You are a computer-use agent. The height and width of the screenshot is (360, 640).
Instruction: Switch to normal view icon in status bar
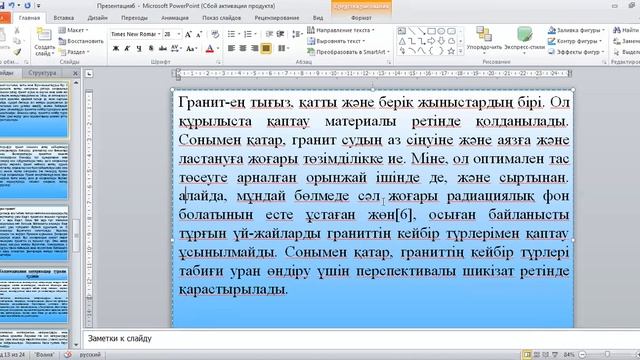[527, 355]
